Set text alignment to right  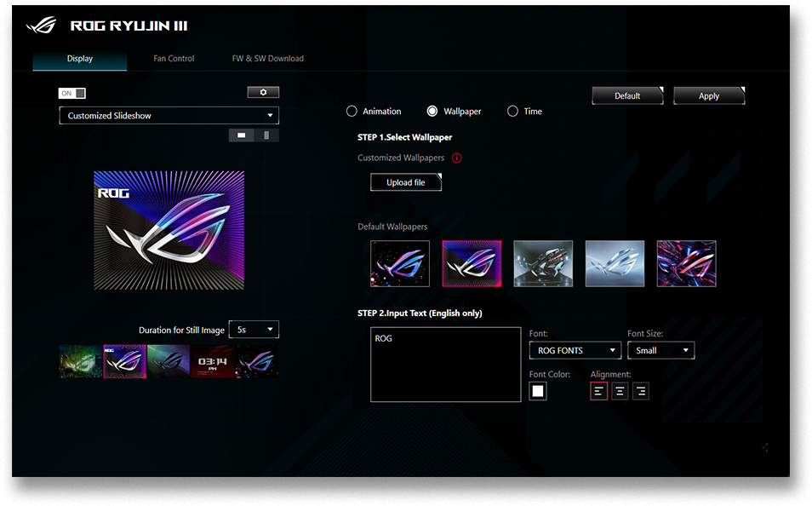click(641, 391)
